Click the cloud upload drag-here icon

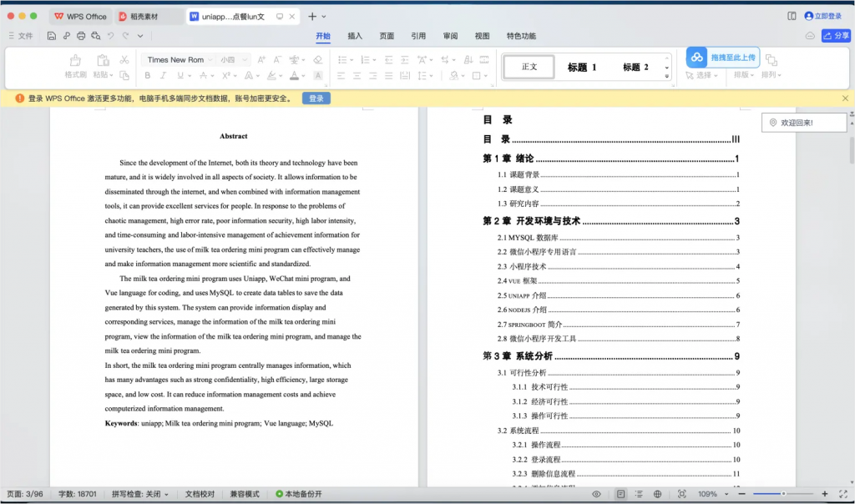click(696, 58)
